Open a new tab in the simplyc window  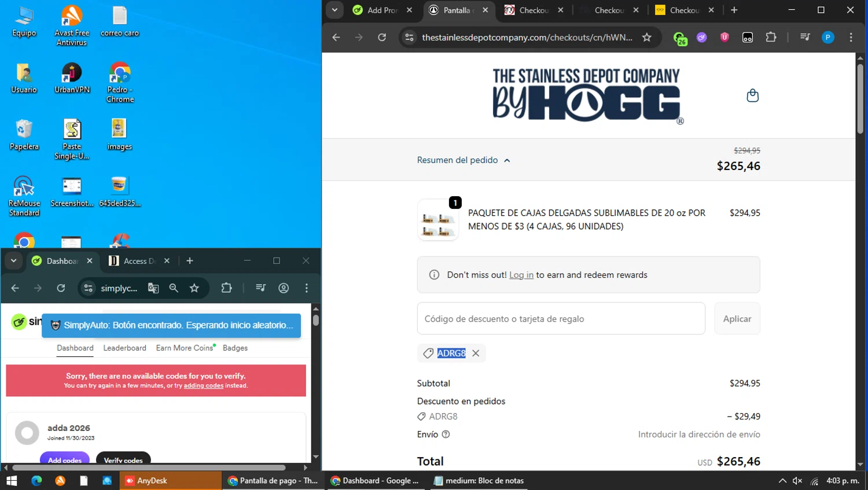(x=190, y=261)
